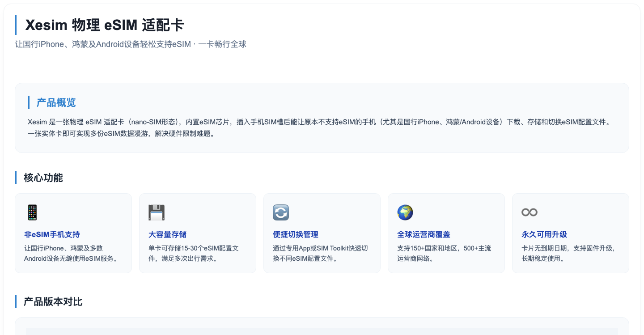Click the smartphone icon in the first feature card
This screenshot has height=335, width=644.
click(32, 212)
